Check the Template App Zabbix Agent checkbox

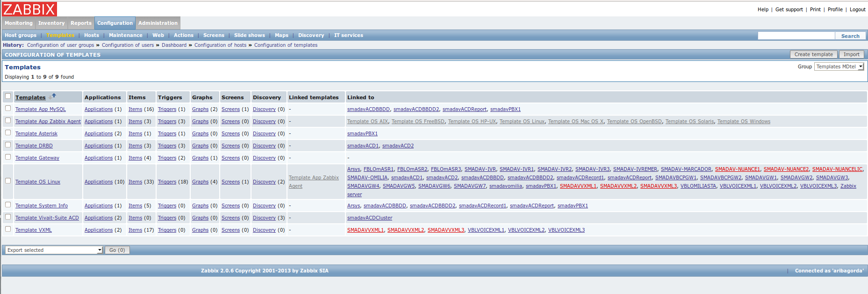[8, 120]
